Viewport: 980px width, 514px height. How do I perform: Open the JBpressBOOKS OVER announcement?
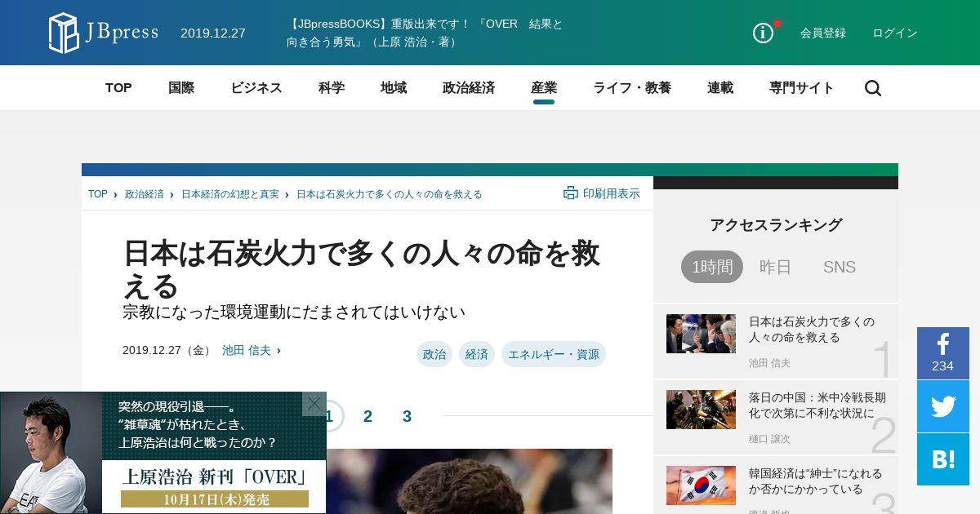point(425,33)
